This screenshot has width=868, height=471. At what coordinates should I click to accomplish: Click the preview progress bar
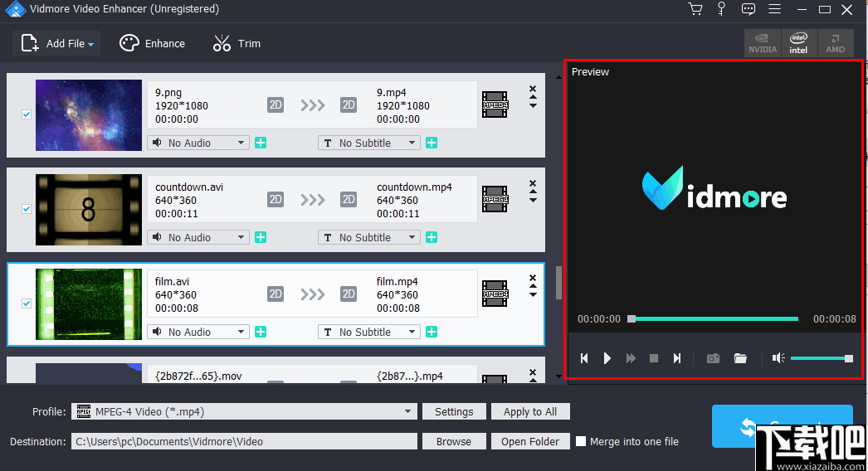point(713,318)
